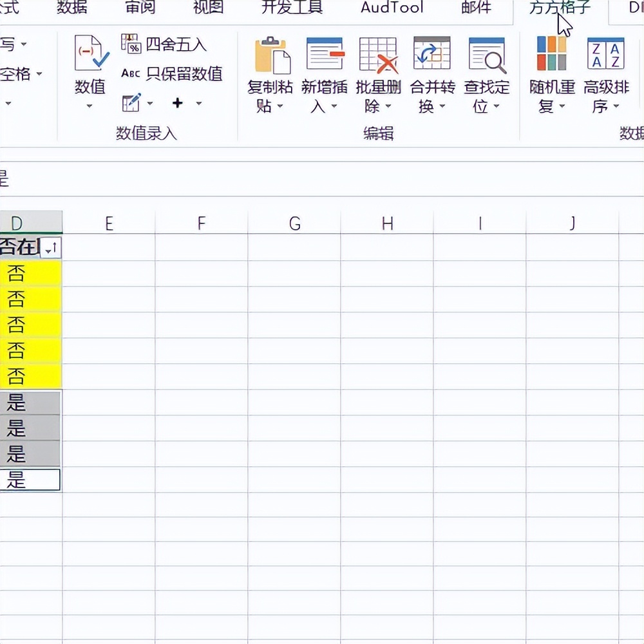Click the 查找定位 magnifier icon
644x644 pixels.
point(487,55)
